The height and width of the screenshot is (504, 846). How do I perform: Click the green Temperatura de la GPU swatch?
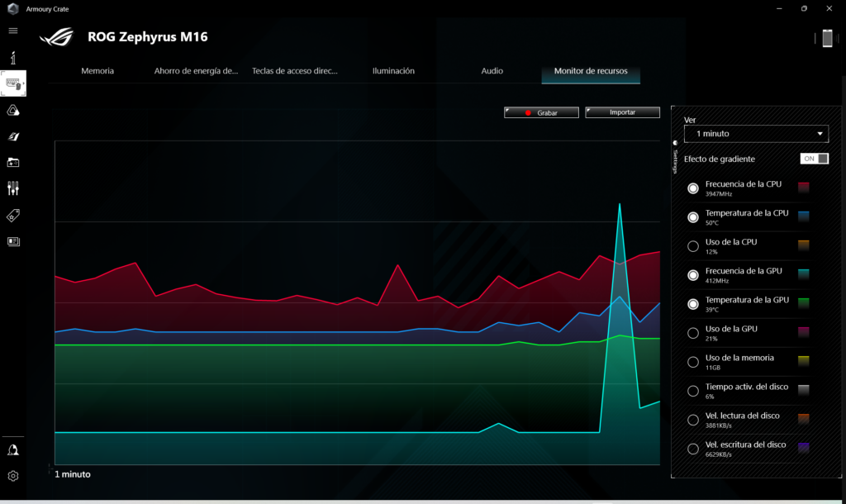pyautogui.click(x=803, y=303)
